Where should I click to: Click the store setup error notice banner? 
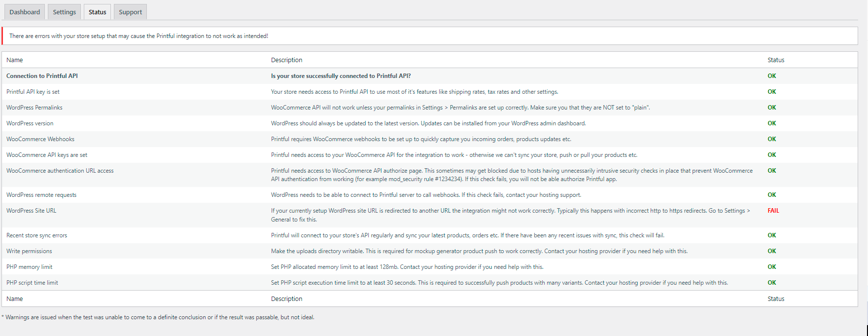pos(430,36)
